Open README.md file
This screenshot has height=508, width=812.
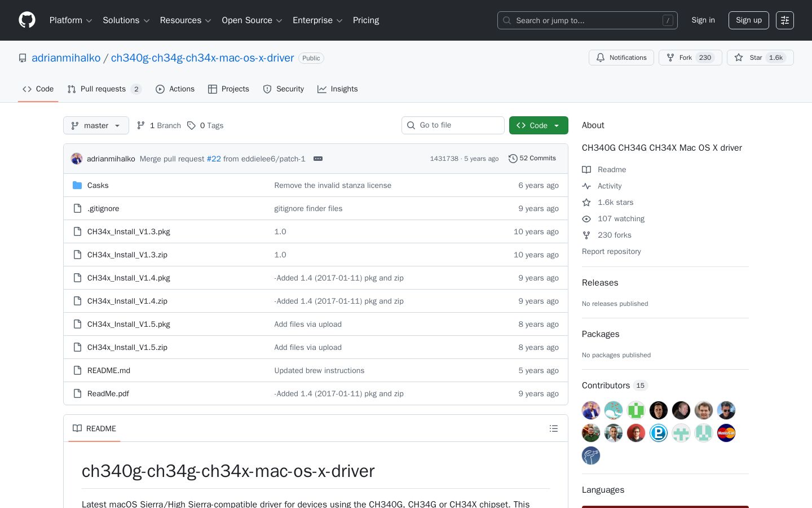(109, 370)
